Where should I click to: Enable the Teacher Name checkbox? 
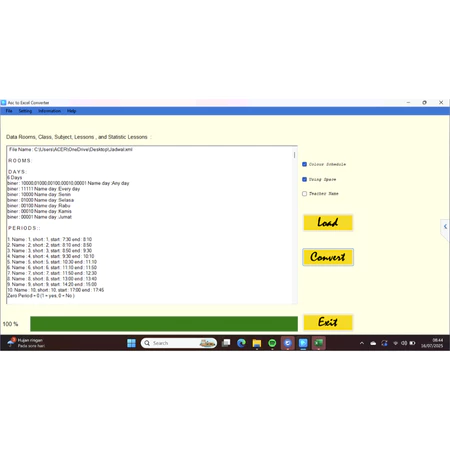click(304, 194)
